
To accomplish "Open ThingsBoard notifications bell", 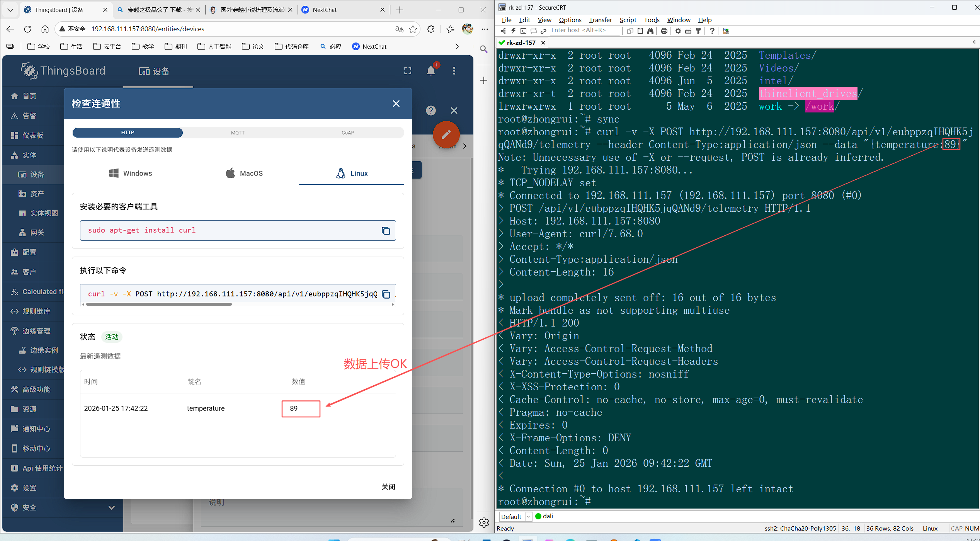I will click(431, 71).
